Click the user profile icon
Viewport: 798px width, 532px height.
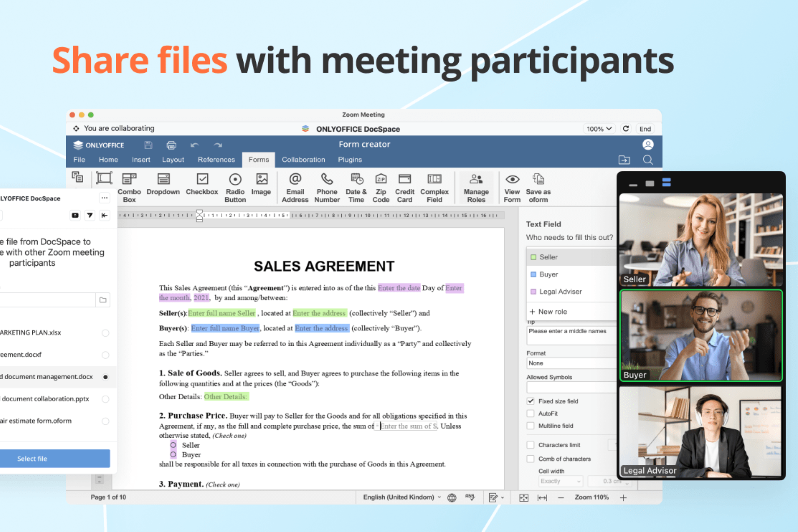[648, 144]
